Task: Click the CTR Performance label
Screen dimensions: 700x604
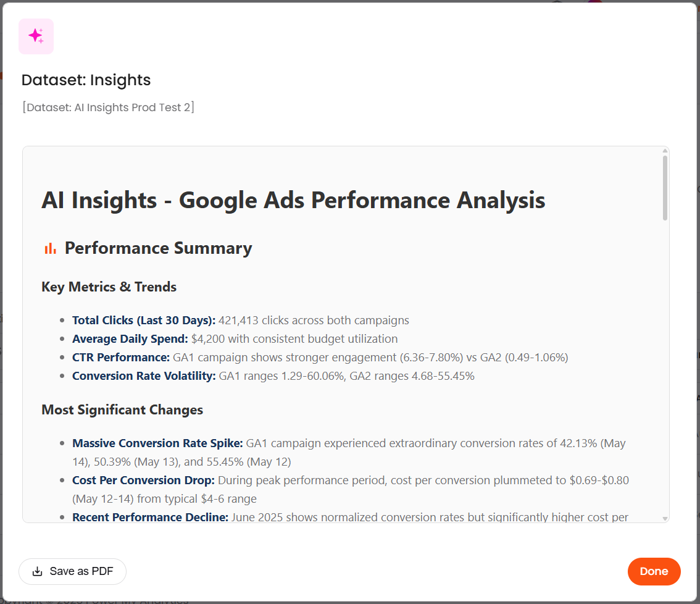Action: click(121, 357)
